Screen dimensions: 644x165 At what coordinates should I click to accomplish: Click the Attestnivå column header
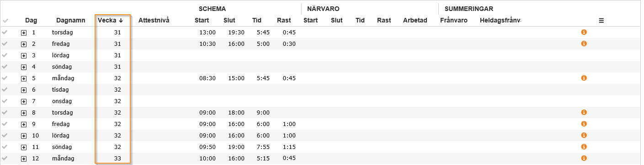click(154, 20)
